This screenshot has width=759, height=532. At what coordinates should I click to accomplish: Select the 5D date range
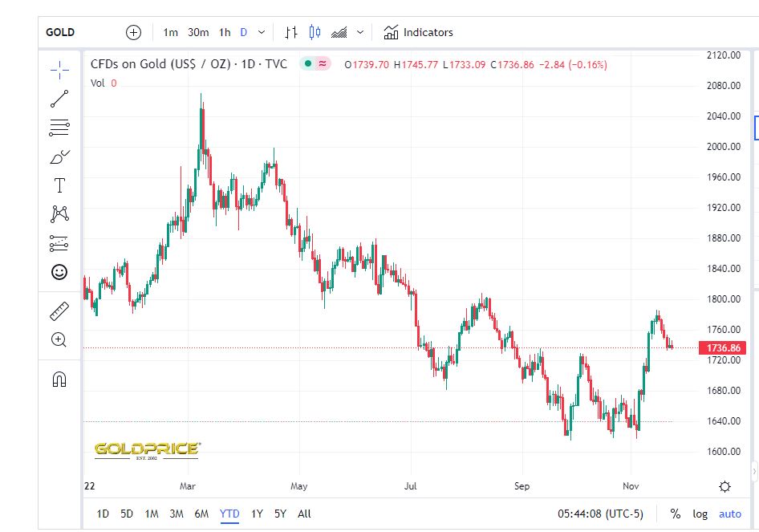tap(126, 514)
